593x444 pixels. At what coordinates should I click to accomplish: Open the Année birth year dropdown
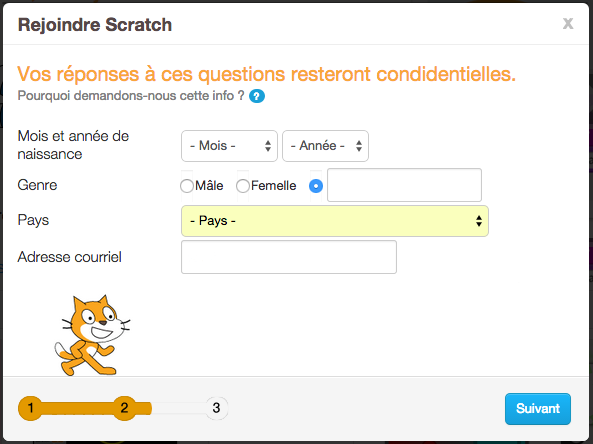click(325, 146)
